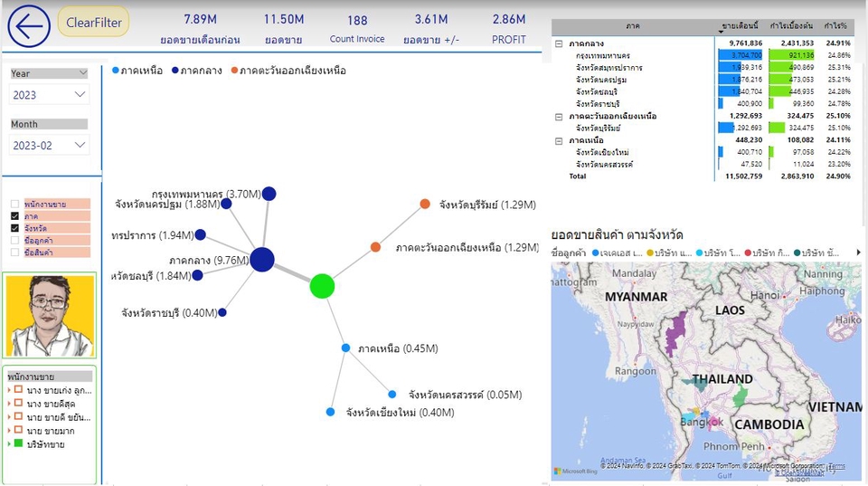Select the จังหวัดราชบุรี (0.40M) node
The height and width of the screenshot is (486, 868).
click(222, 312)
